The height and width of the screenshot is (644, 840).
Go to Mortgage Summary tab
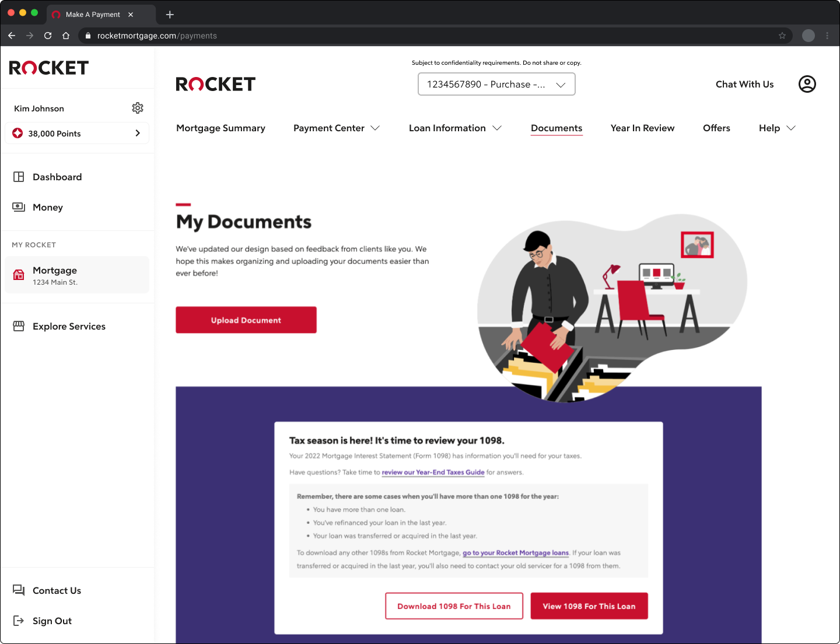tap(220, 128)
